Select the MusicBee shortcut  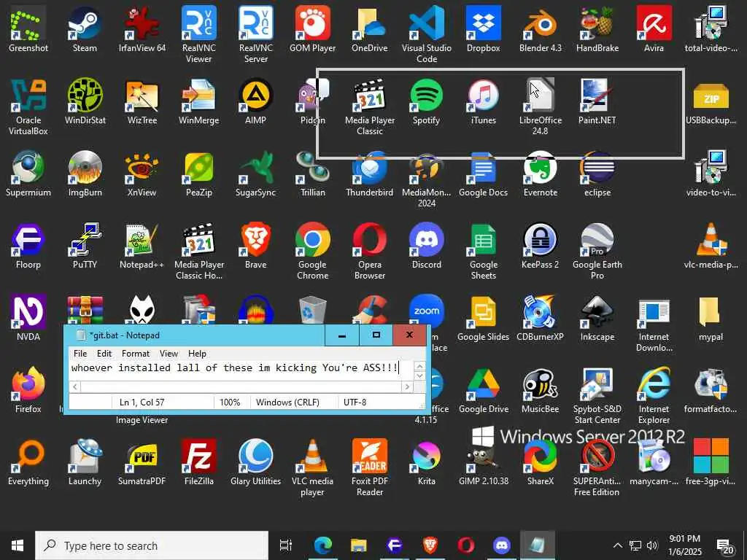click(541, 391)
